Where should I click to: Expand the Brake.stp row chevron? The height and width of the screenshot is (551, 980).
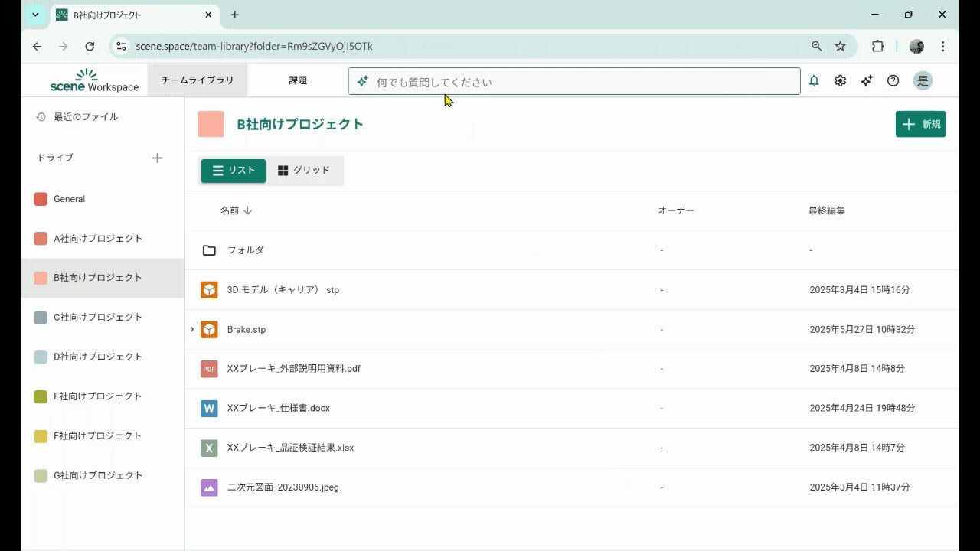pos(192,329)
